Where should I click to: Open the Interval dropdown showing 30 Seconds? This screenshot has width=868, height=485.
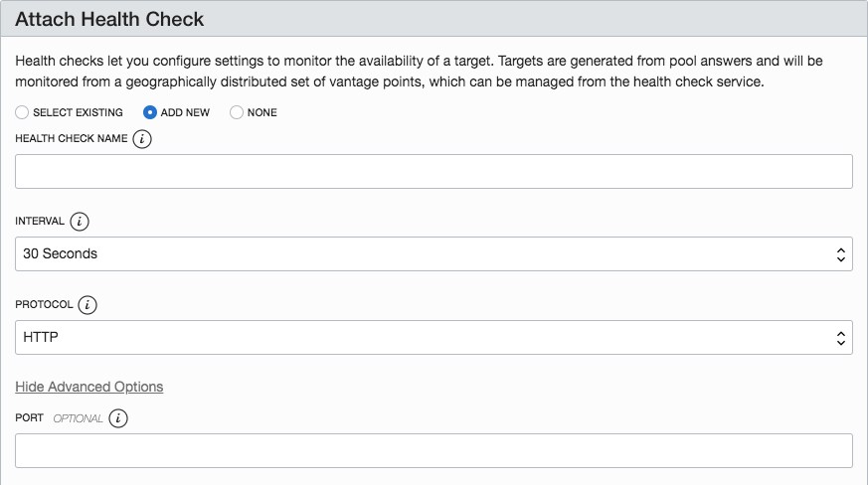click(x=434, y=253)
